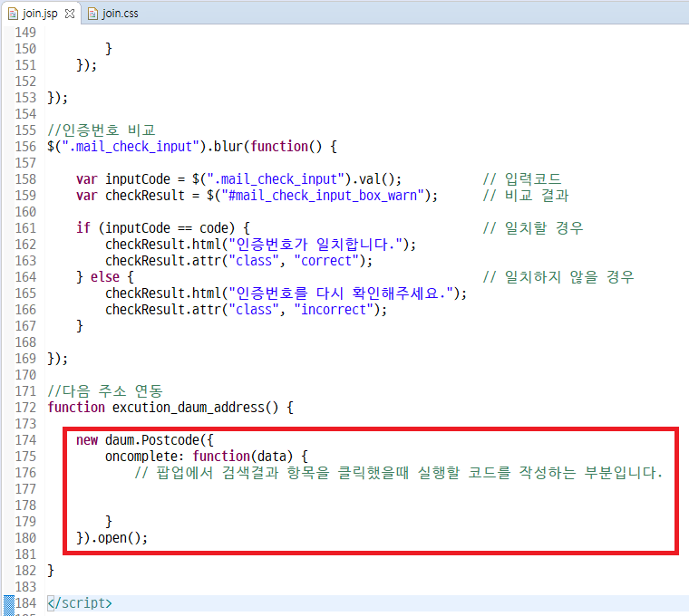Place cursor on '.mail_check_input' blur line
This screenshot has width=689, height=616.
(192, 147)
